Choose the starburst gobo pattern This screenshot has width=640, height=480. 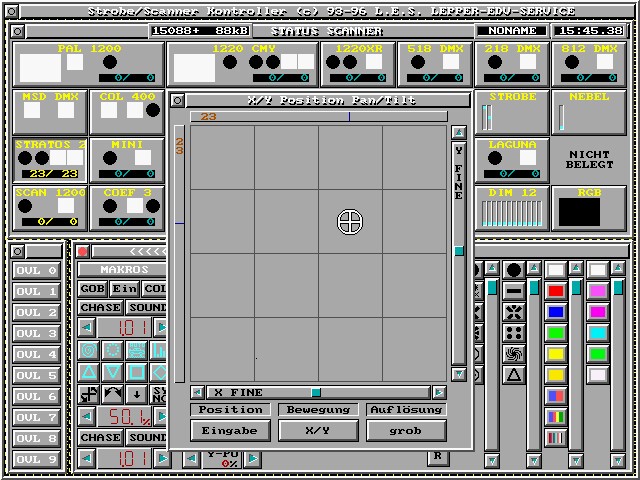[513, 312]
